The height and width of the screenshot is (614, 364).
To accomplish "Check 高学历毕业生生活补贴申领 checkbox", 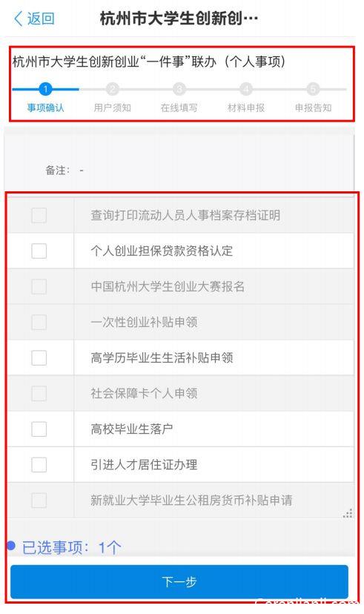I will 39,357.
